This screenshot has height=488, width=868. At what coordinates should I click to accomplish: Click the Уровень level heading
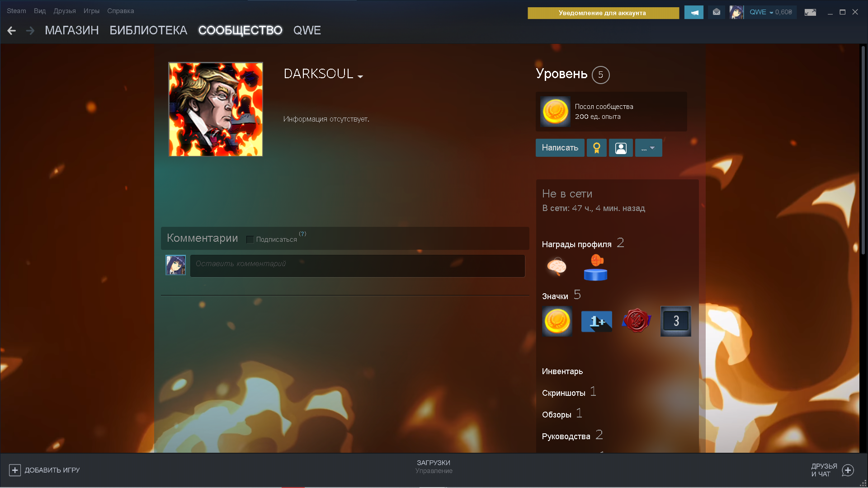(561, 74)
